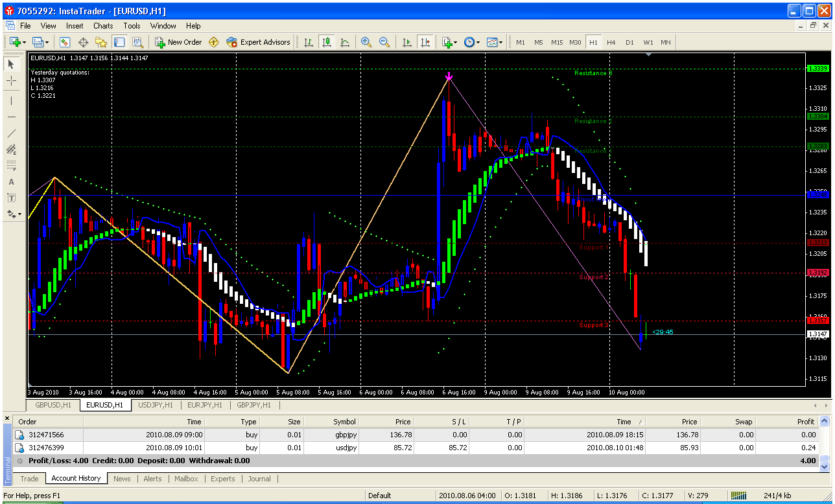Click the Zoom Out magnifier icon
This screenshot has width=835, height=504.
[384, 42]
